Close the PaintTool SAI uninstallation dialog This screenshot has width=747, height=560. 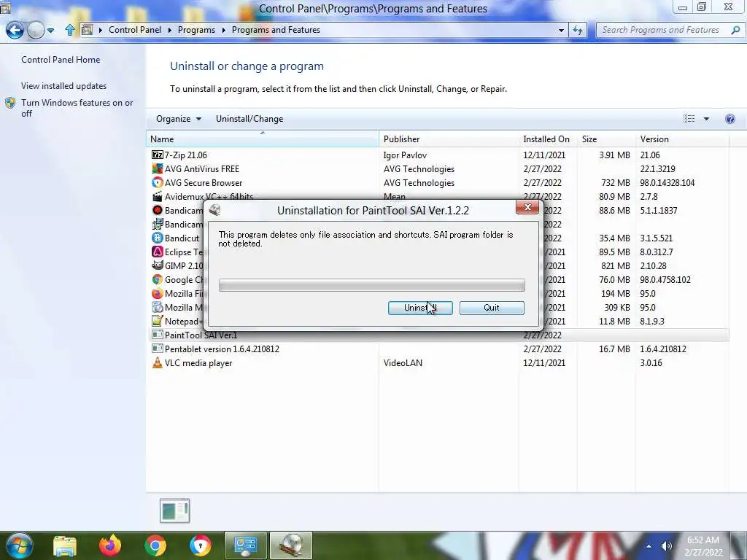527,207
